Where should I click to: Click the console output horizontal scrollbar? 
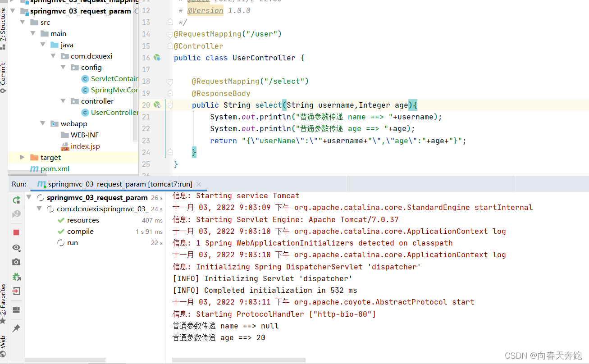click(x=239, y=360)
